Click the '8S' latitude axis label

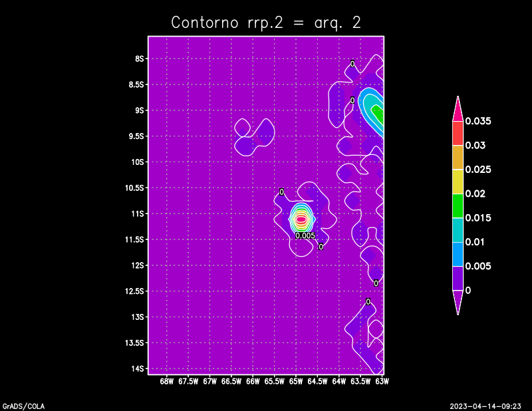(x=140, y=59)
